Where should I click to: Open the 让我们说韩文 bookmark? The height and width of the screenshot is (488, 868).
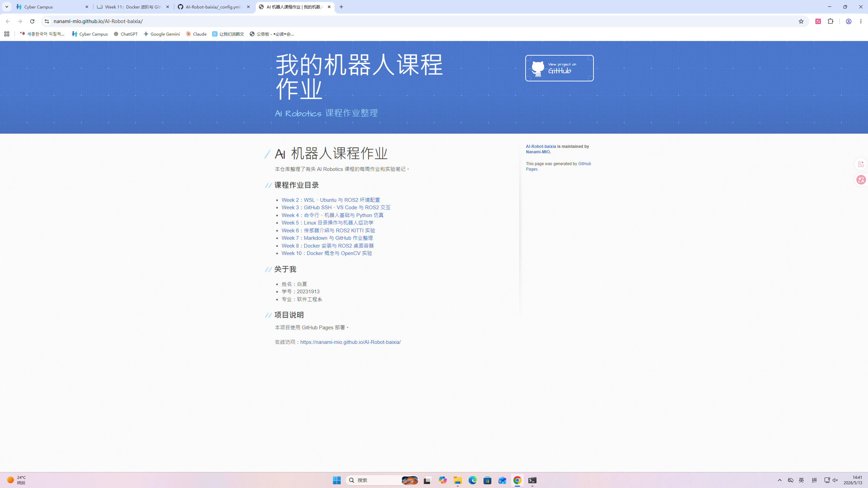[228, 34]
